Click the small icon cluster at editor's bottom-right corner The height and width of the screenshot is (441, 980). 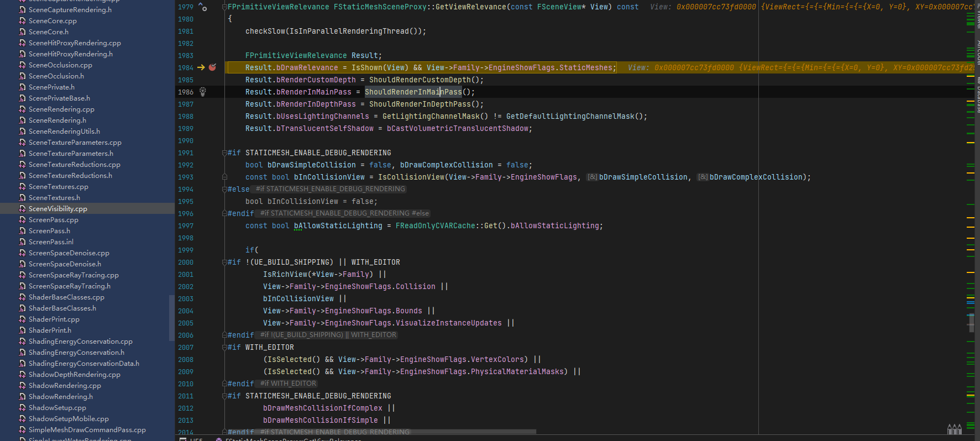coord(955,429)
